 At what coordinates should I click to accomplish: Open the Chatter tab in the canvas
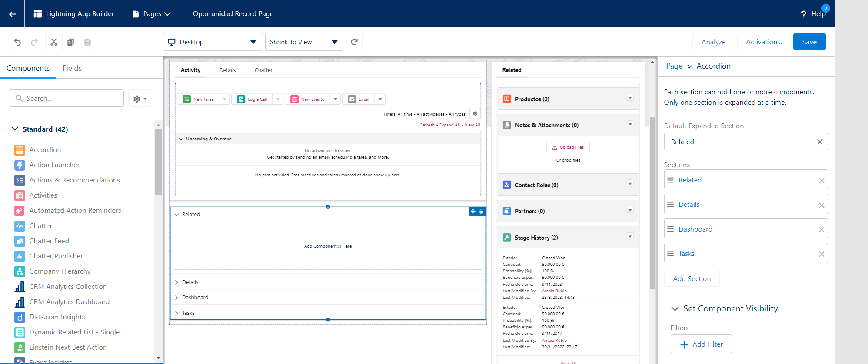click(x=263, y=70)
